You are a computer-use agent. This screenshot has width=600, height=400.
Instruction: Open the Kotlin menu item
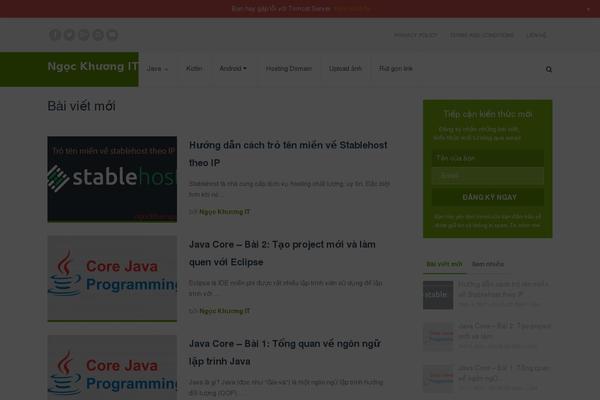[x=194, y=69]
